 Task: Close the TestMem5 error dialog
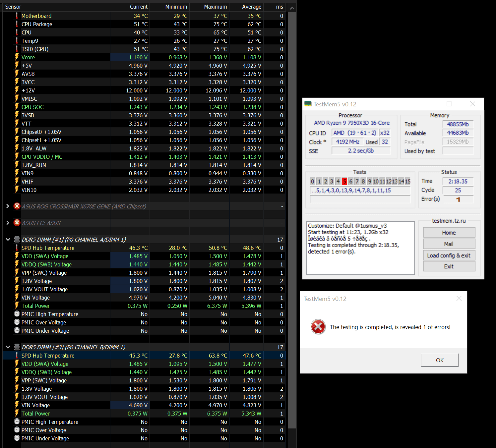[459, 299]
